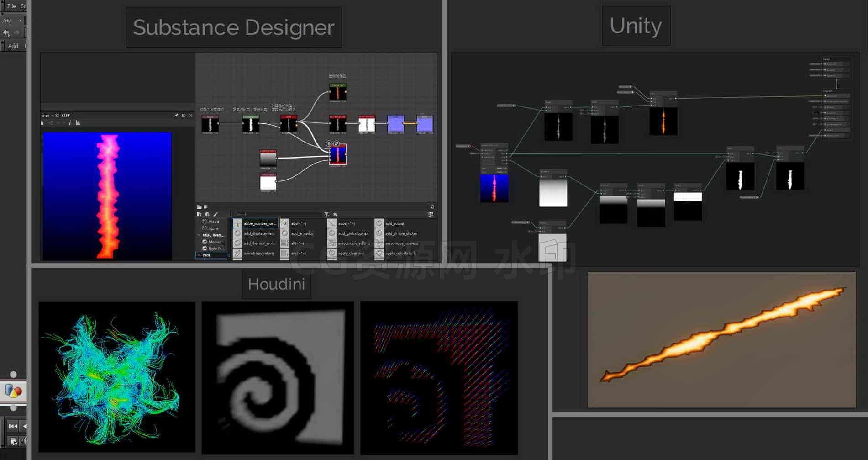Open the library filter options icon

pyautogui.click(x=326, y=214)
